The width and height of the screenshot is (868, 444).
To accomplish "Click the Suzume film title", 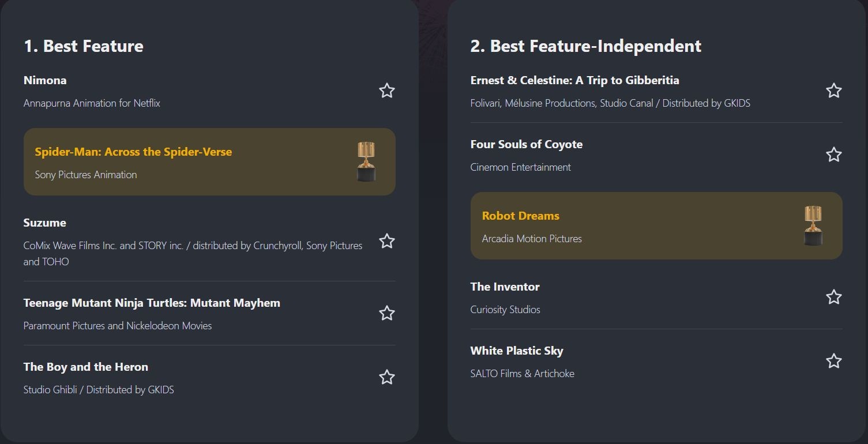I will tap(45, 223).
